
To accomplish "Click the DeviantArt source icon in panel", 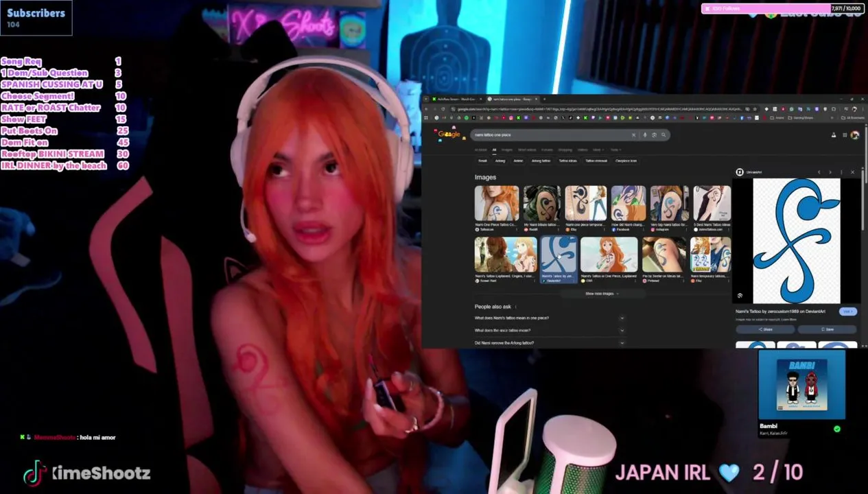I will coord(740,172).
